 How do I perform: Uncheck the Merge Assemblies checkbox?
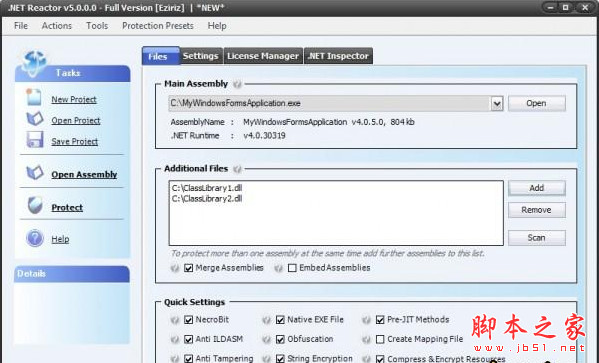(x=188, y=268)
